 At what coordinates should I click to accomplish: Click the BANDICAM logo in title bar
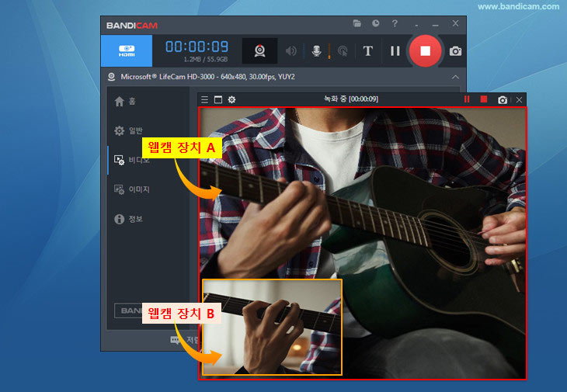click(132, 26)
